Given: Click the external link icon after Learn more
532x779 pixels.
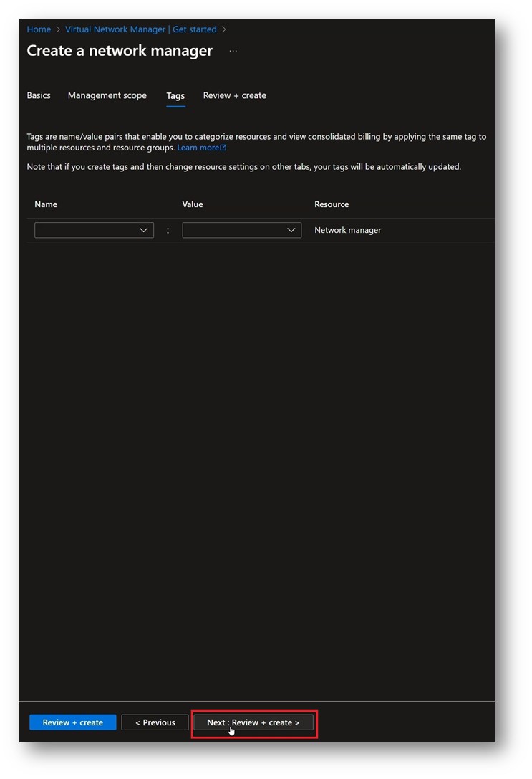Looking at the screenshot, I should coord(223,148).
